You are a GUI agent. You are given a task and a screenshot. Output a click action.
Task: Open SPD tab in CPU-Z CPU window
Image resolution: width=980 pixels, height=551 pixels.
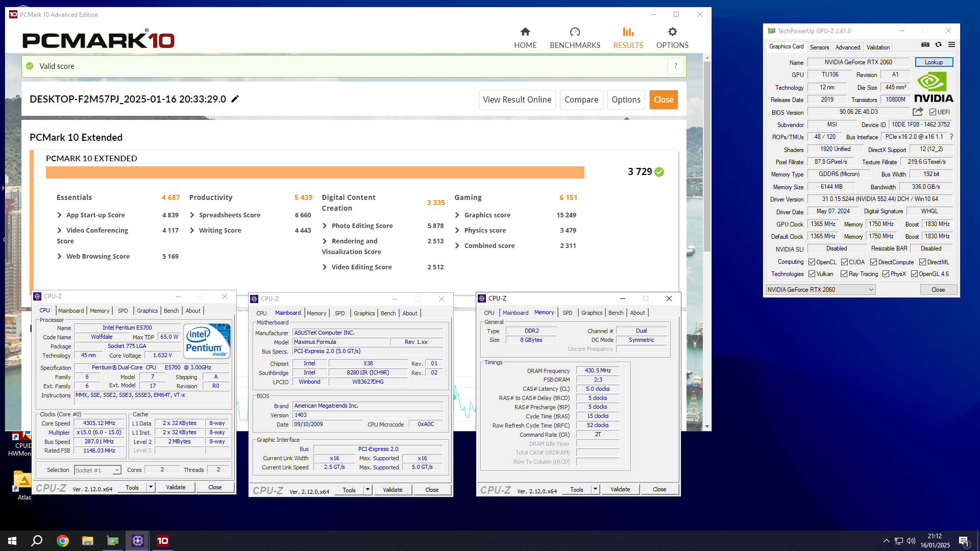click(x=123, y=311)
